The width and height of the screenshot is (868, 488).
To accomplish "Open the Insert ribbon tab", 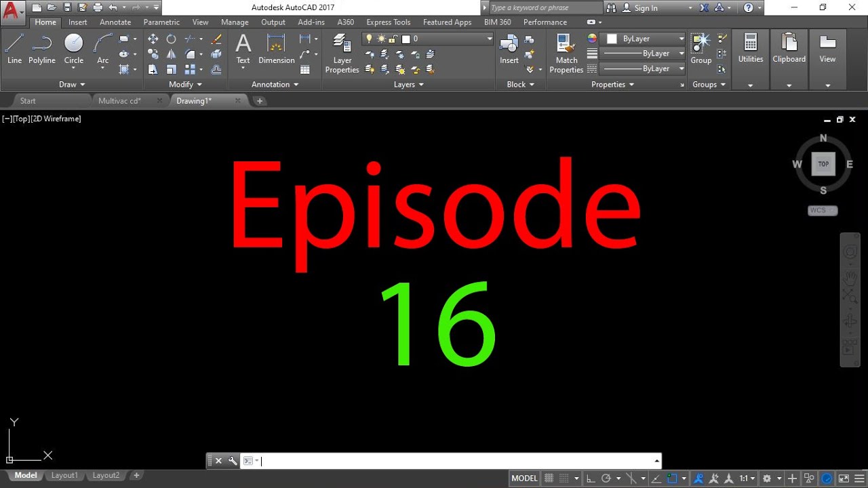I will pyautogui.click(x=78, y=22).
